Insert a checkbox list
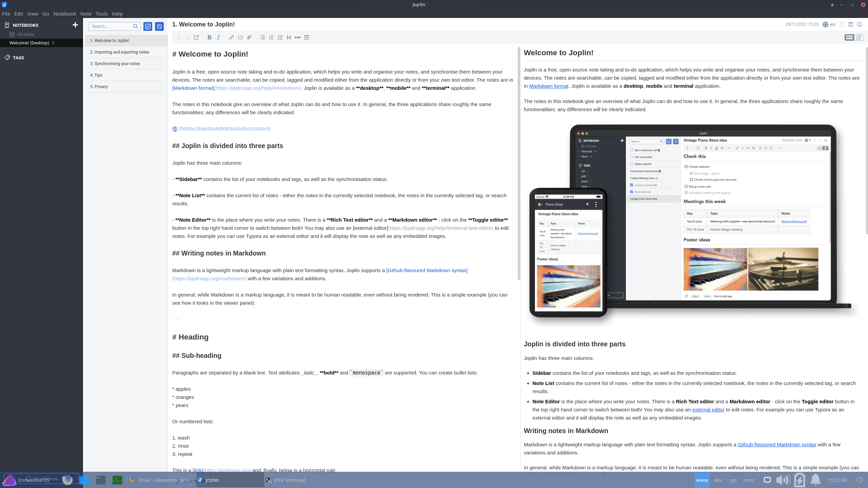 click(280, 37)
